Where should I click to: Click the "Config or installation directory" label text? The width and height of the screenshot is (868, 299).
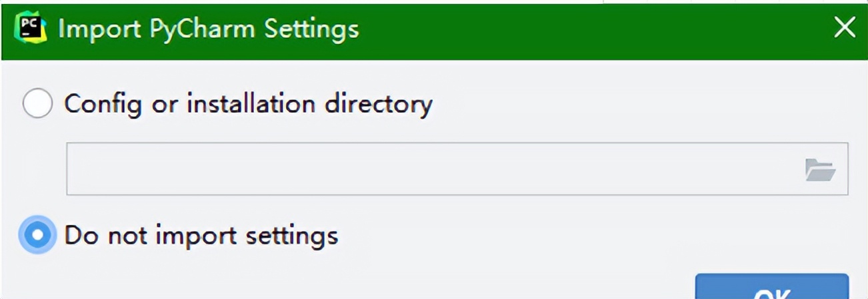click(x=248, y=104)
